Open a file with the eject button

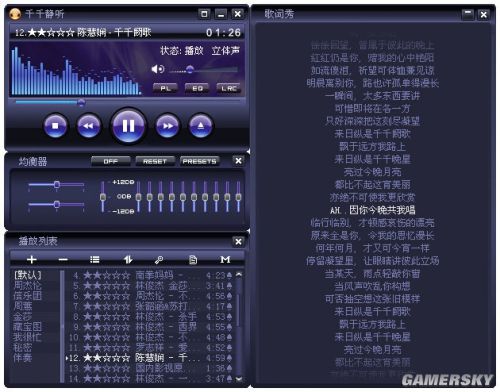[201, 126]
